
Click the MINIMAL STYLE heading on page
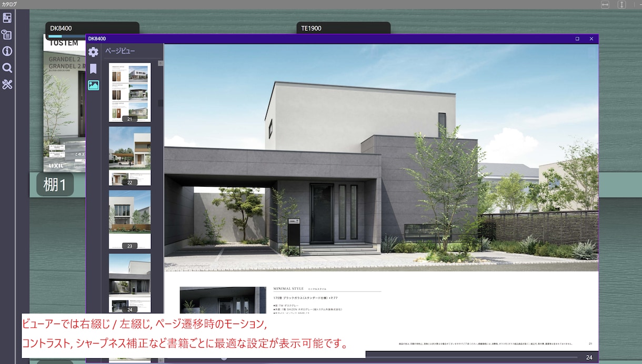point(289,289)
